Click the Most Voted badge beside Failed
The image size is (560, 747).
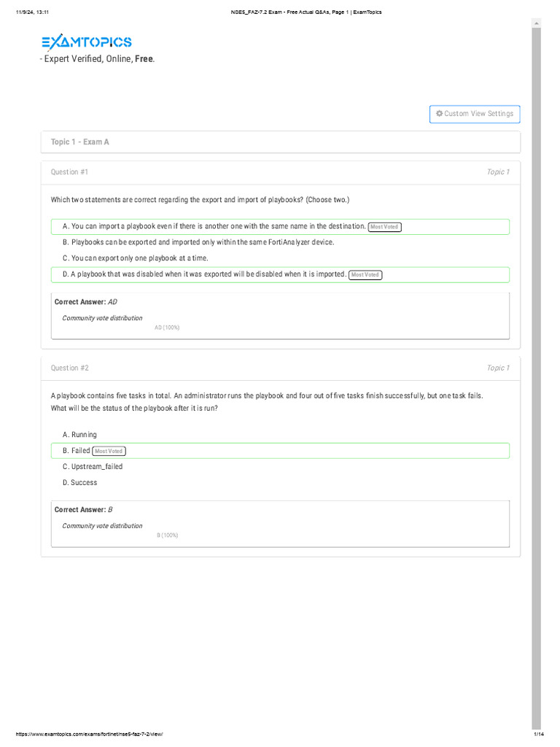(x=109, y=451)
